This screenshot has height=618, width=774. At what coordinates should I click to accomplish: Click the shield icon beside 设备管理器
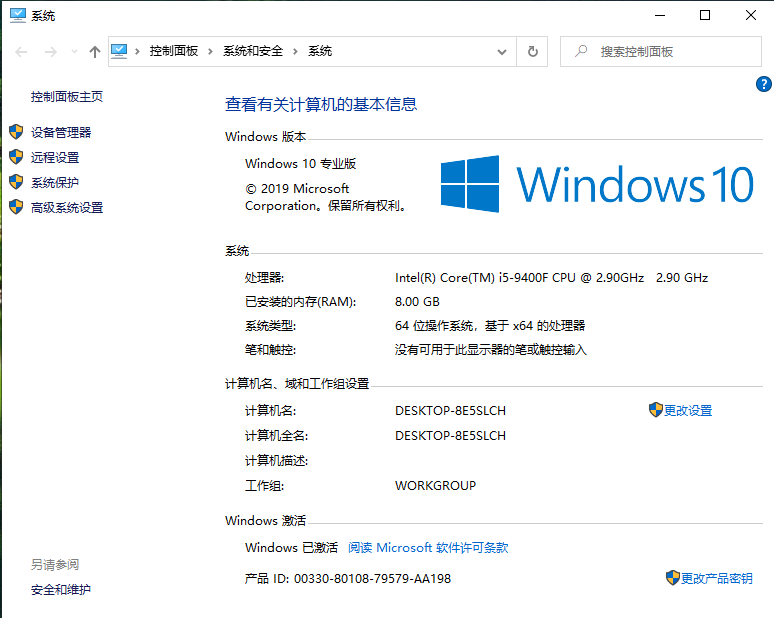point(15,132)
